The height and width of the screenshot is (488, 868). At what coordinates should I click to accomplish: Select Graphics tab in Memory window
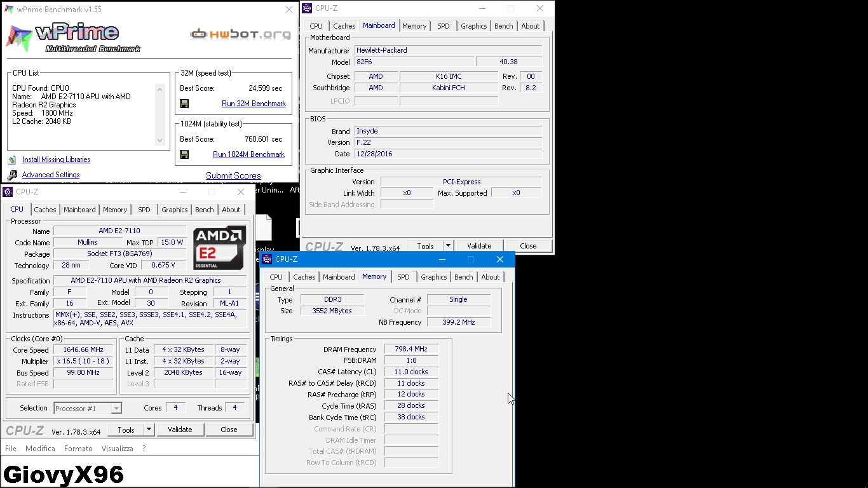(x=434, y=277)
